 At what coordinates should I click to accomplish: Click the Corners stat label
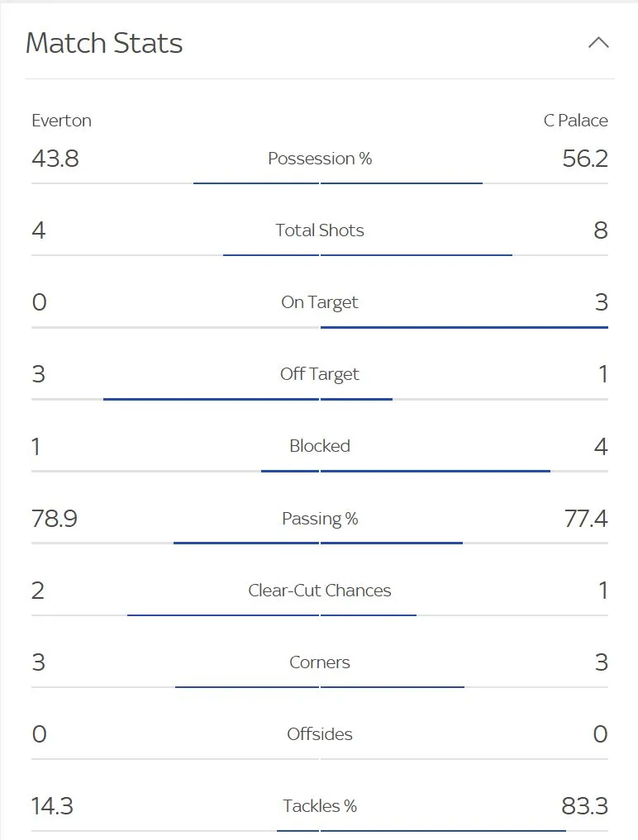320,662
